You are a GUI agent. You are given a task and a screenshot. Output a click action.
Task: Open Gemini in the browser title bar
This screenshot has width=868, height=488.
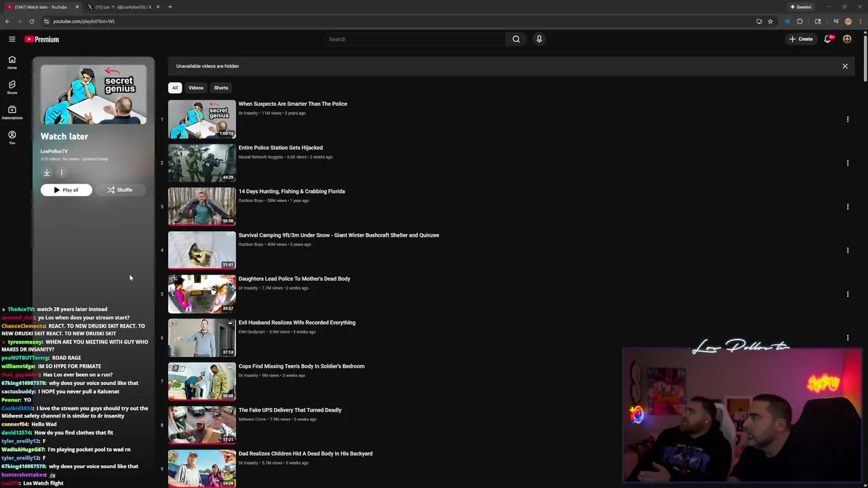coord(801,7)
